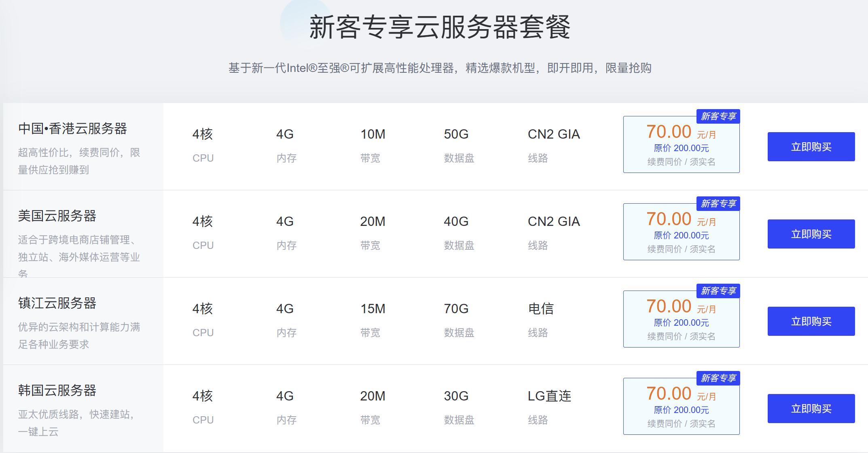The height and width of the screenshot is (453, 868).
Task: Click the description 适合于跨境电商店铺管理
Action: (79, 257)
